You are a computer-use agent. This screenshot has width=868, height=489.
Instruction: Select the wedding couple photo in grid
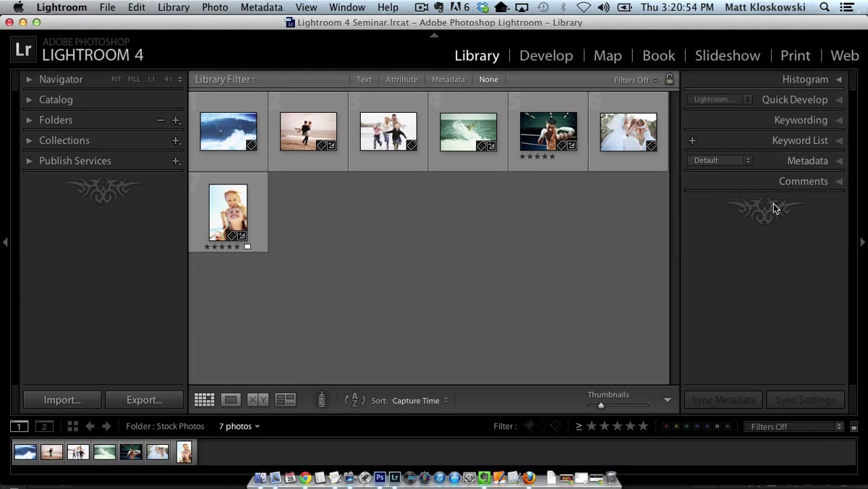[x=629, y=132]
